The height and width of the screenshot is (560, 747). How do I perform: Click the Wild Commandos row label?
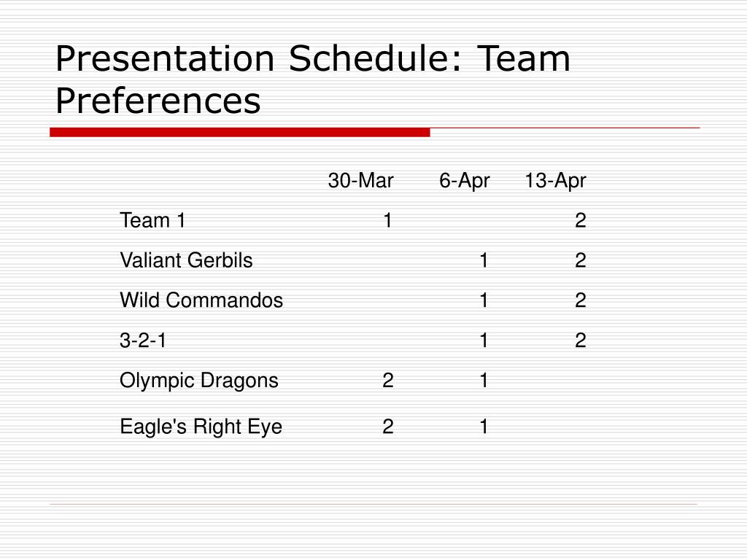pyautogui.click(x=201, y=300)
